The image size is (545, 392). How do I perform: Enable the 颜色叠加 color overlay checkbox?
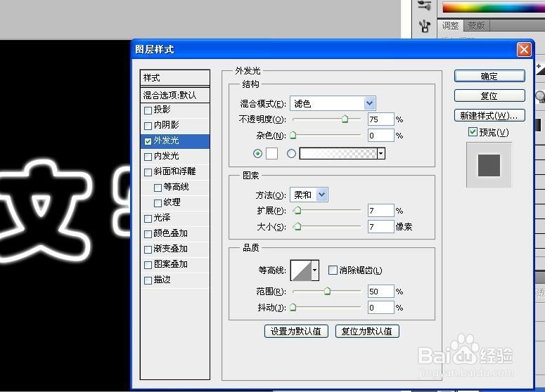(148, 234)
